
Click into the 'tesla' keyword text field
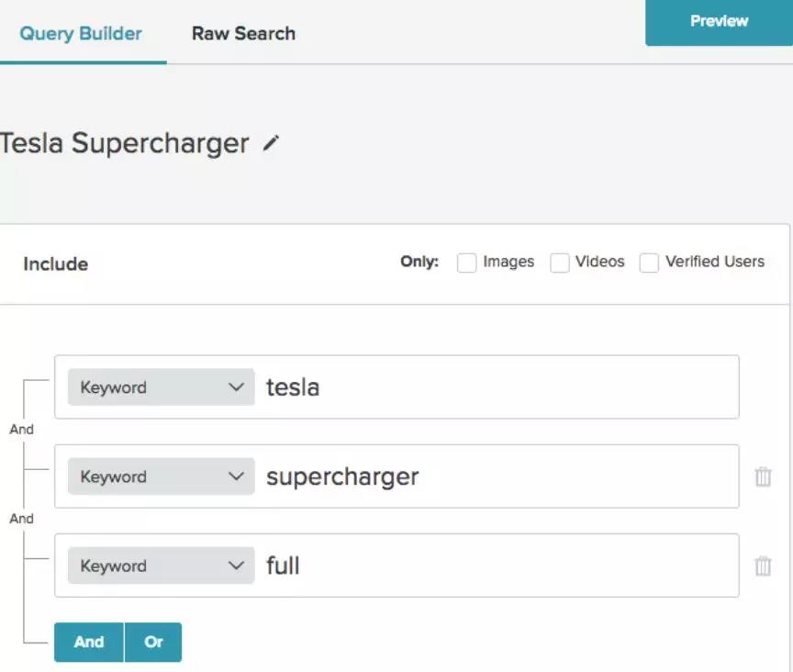[496, 387]
